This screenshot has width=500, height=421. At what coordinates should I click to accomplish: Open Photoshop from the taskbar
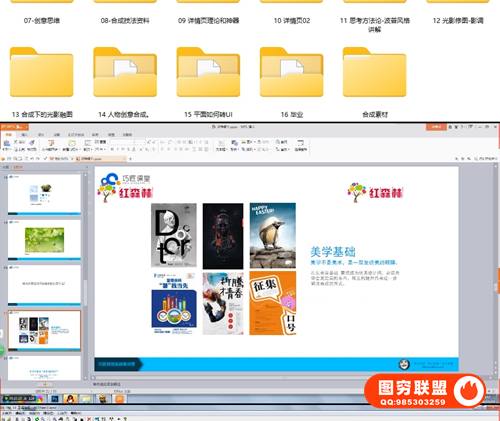[x=54, y=398]
